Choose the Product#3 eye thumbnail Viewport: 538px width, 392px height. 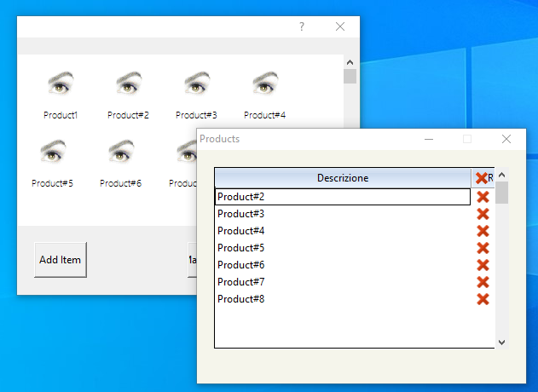tap(197, 83)
